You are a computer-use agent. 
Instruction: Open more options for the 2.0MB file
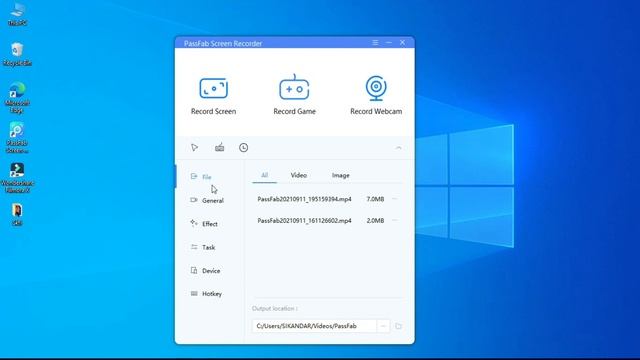coord(395,220)
